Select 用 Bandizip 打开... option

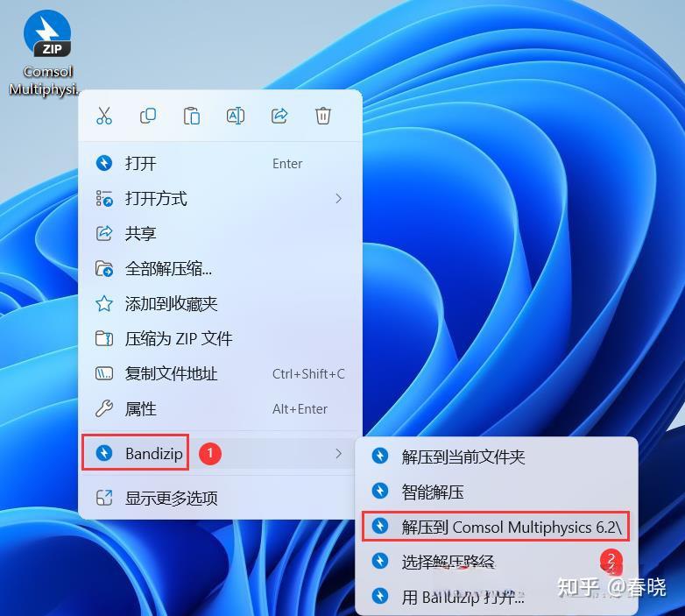click(497, 597)
